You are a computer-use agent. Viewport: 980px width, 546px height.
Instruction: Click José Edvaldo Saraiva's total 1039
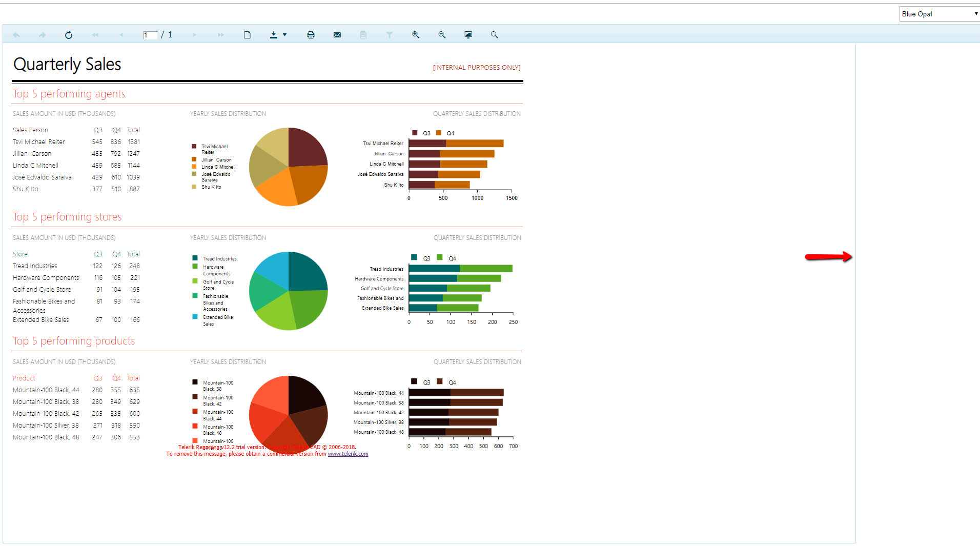[134, 177]
